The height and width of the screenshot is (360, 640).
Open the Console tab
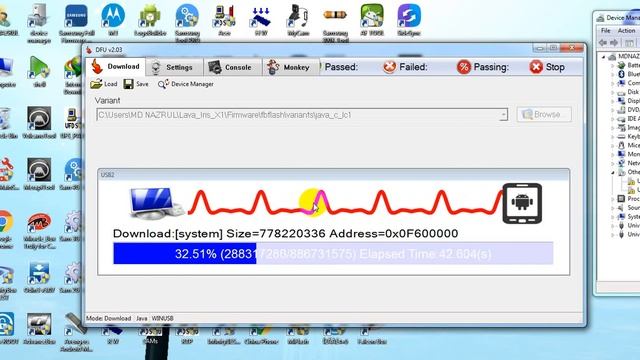point(233,67)
